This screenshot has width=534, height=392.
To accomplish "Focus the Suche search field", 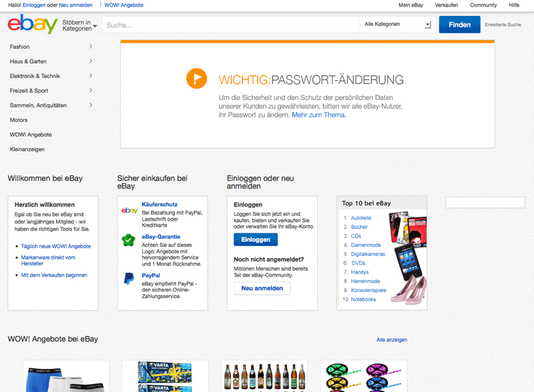I will (230, 25).
